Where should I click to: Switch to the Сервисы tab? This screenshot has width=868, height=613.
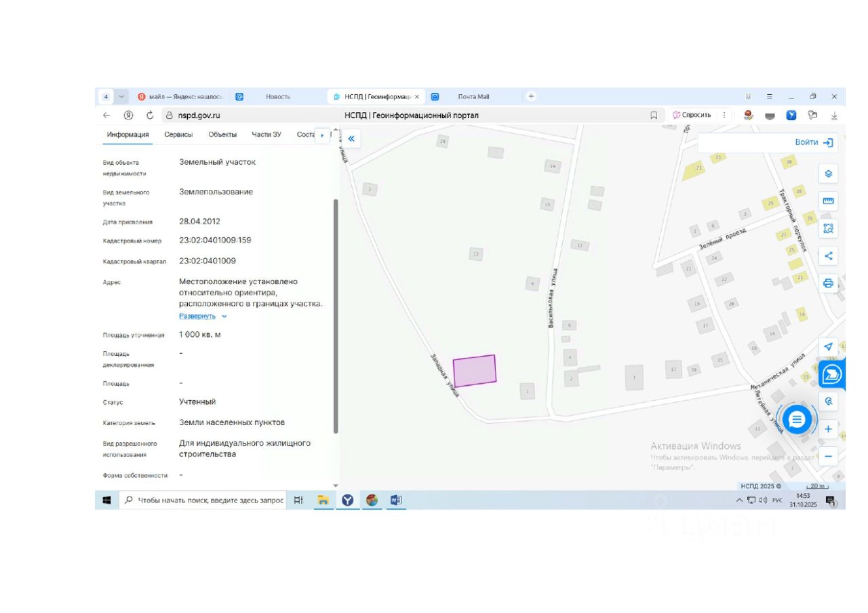[178, 134]
